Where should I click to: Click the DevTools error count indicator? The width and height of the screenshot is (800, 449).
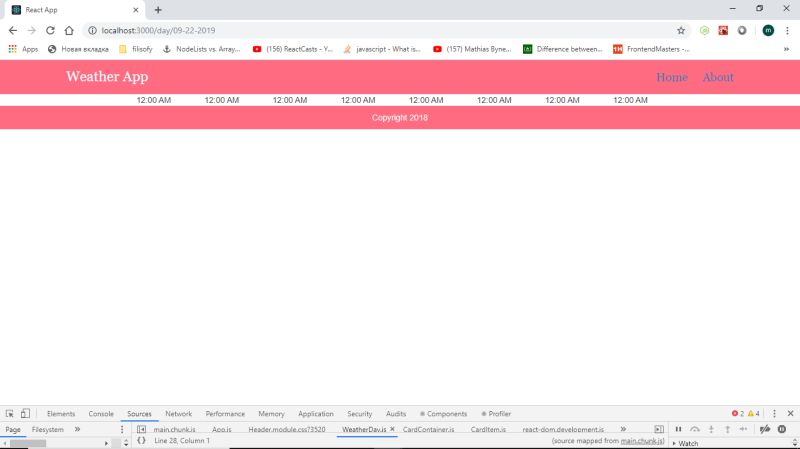[x=738, y=414]
